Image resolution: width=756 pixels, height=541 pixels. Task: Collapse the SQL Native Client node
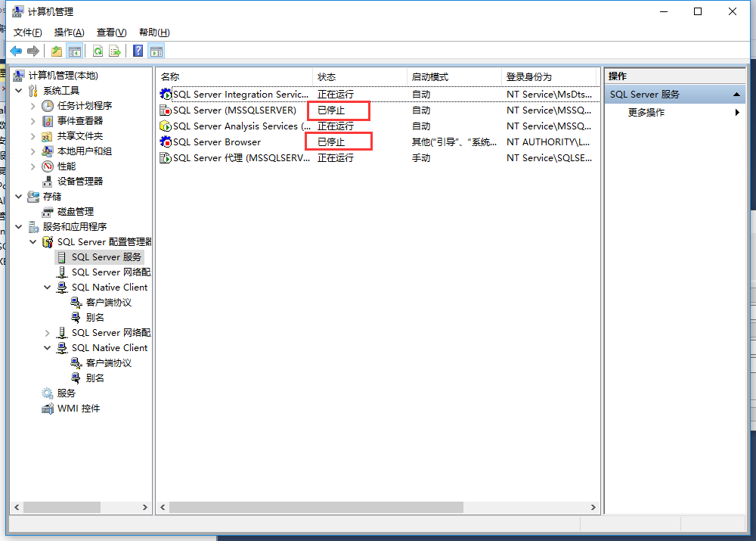pos(47,287)
